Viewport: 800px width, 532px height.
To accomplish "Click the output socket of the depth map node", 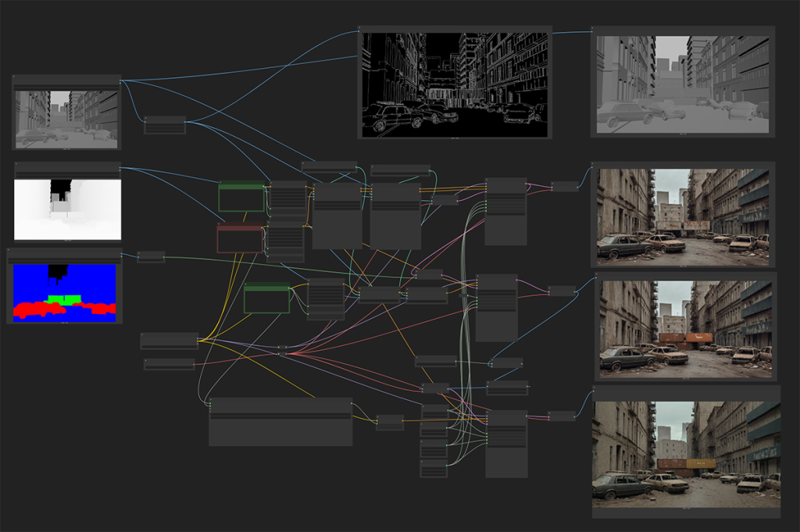I will 120,168.
